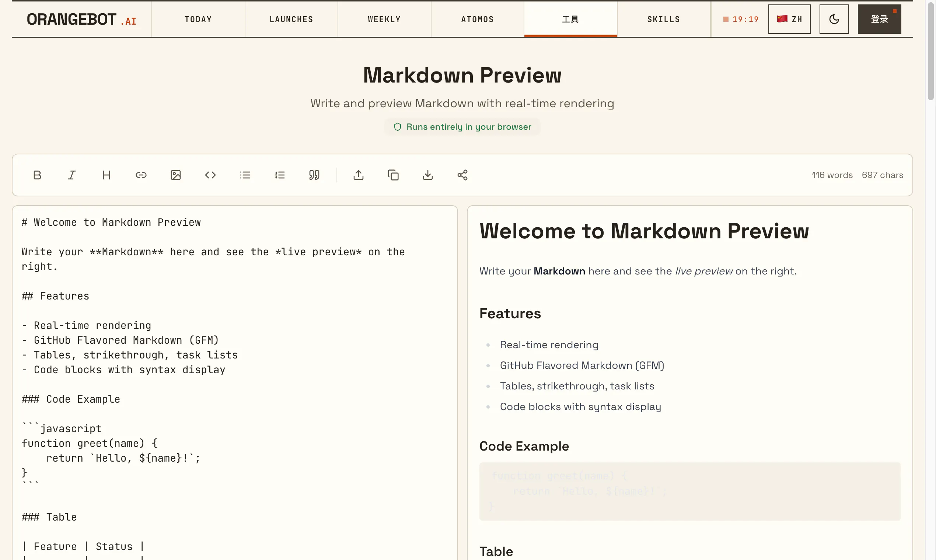Image resolution: width=936 pixels, height=560 pixels.
Task: Insert a link using the chain icon
Action: click(141, 175)
